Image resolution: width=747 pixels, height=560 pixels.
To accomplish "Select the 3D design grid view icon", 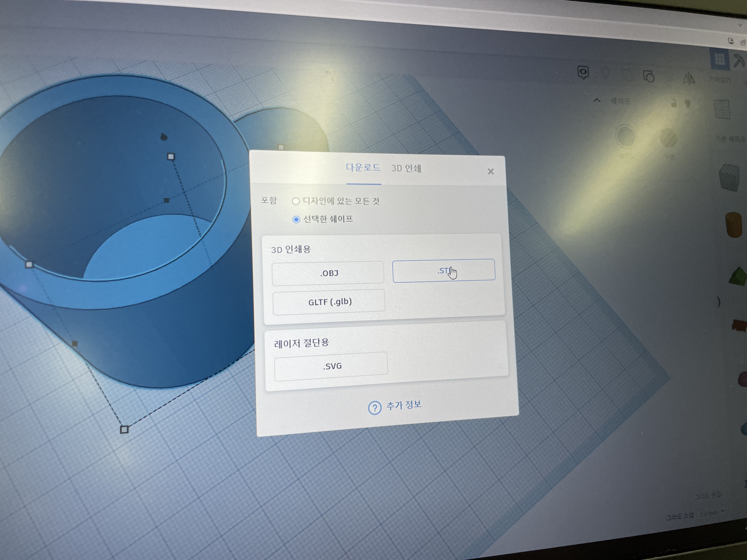I will (x=719, y=59).
